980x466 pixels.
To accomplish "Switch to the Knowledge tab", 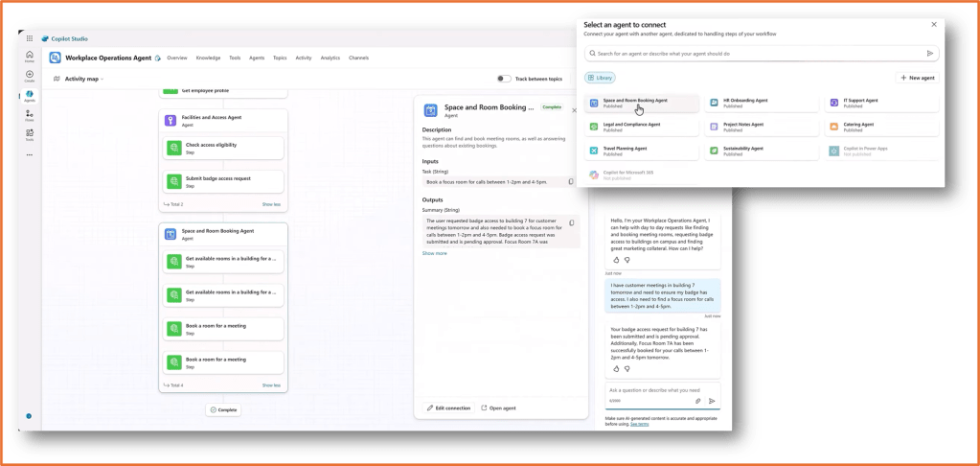I will [208, 58].
